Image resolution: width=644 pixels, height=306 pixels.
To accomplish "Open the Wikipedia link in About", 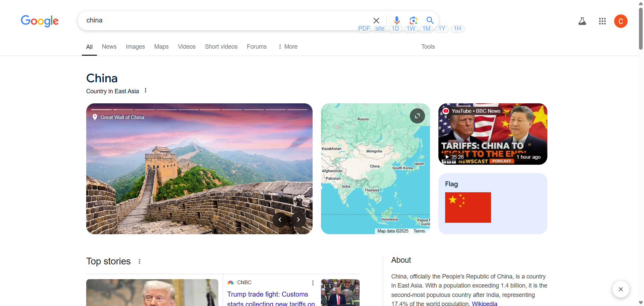I will (484, 303).
